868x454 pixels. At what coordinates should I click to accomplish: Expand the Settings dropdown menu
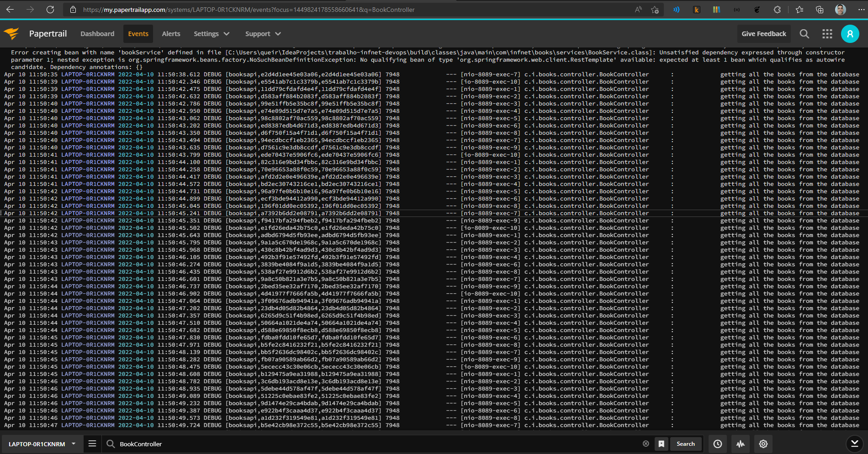tap(212, 34)
